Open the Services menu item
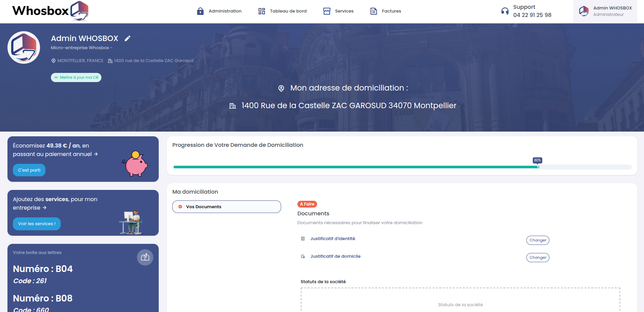The width and height of the screenshot is (644, 312). click(338, 11)
